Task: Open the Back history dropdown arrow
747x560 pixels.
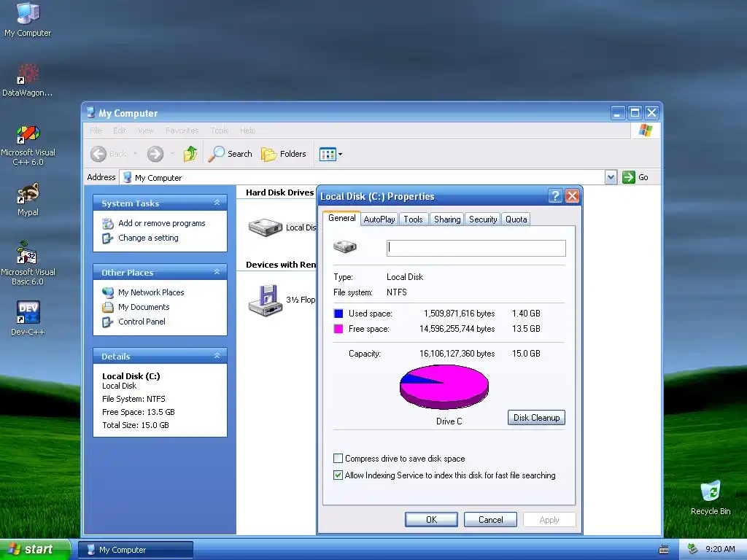Action: 135,154
